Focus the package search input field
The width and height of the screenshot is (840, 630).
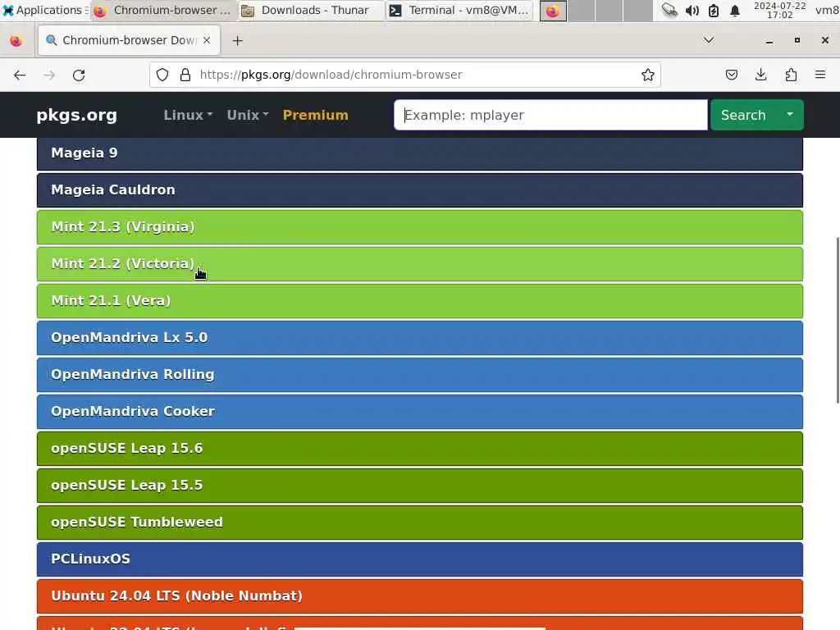[x=550, y=115]
